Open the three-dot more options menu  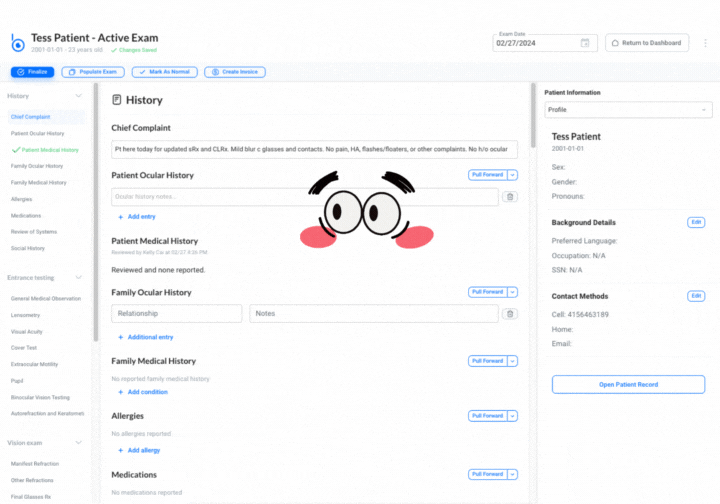click(705, 43)
